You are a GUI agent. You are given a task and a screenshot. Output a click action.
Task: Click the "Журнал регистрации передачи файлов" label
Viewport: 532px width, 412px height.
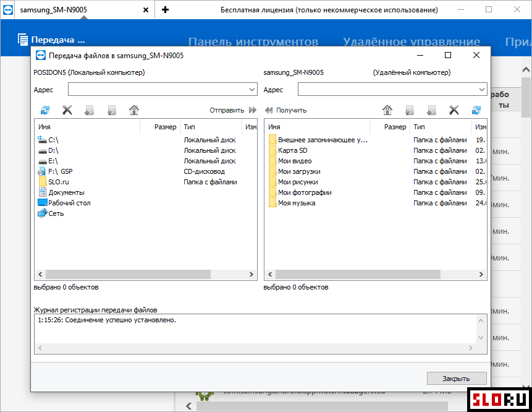click(95, 310)
